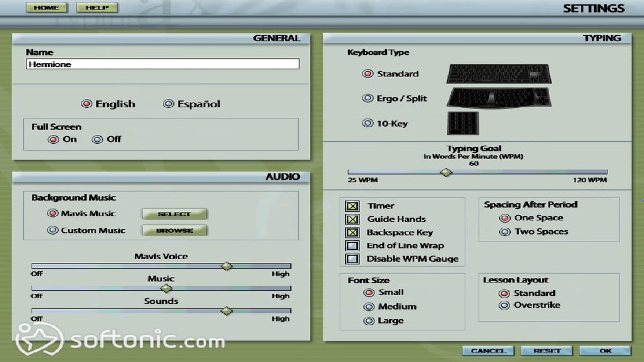Click the Typing Goal WPM slider handle
644x362 pixels.
point(446,172)
